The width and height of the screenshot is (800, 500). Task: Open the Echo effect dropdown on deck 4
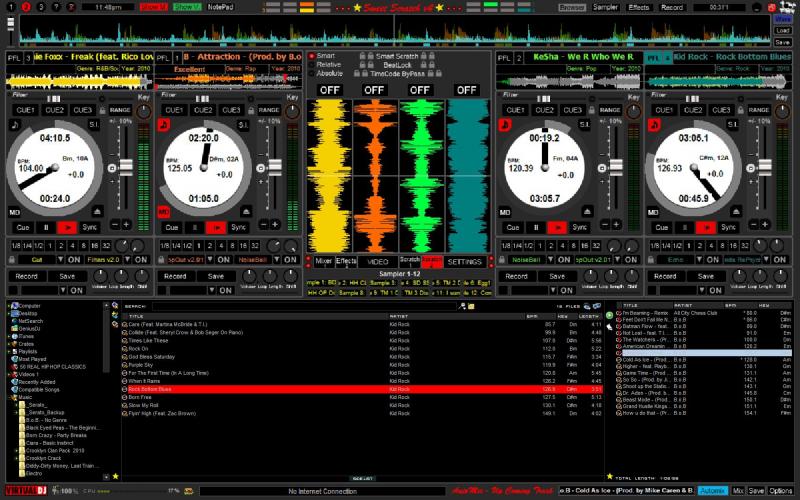click(699, 260)
